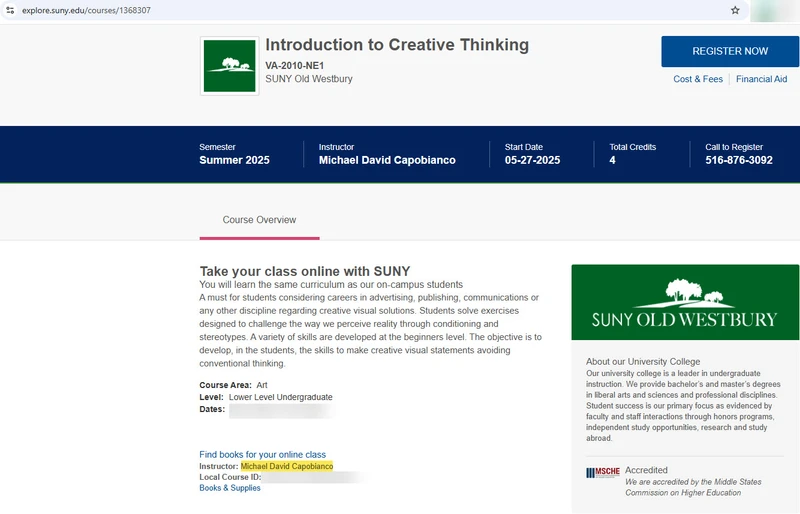
Task: Click the About our University College heading
Action: coord(643,361)
